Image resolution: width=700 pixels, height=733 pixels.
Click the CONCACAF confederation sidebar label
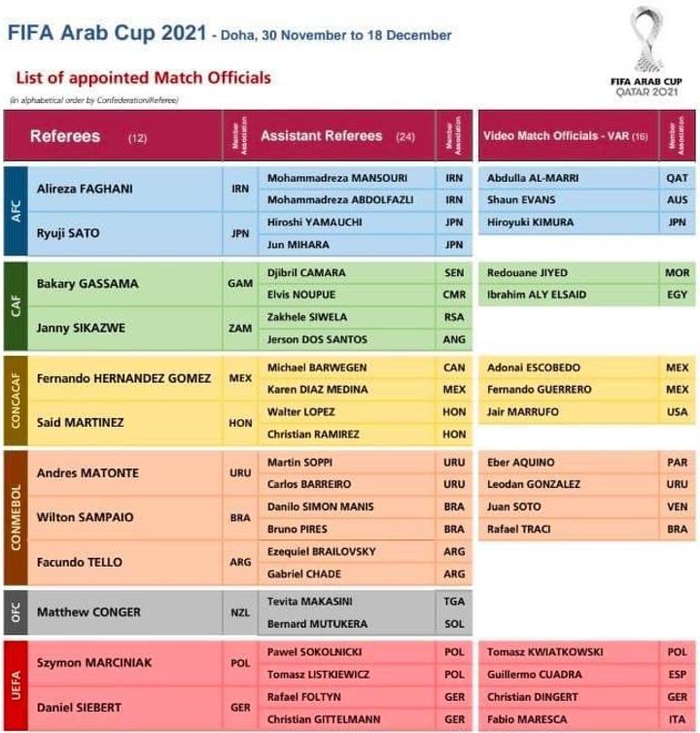tap(16, 401)
